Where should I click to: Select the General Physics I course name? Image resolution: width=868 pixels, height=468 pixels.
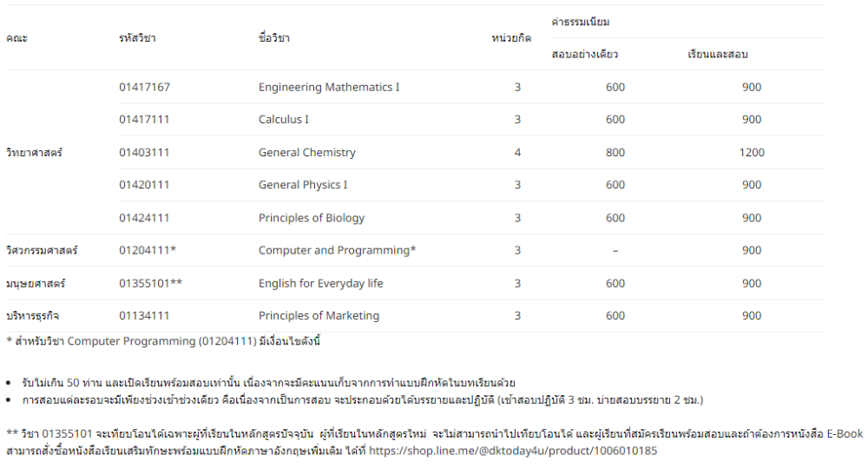tap(302, 185)
